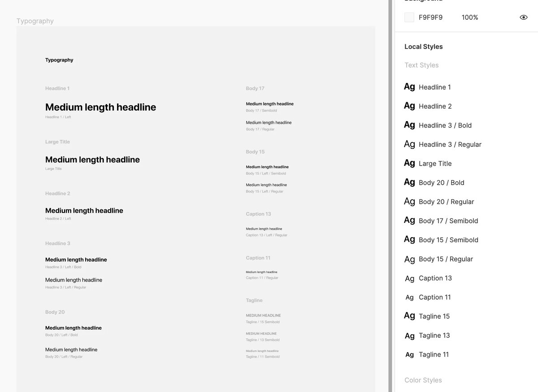Click the Text Styles section header
This screenshot has height=392, width=538.
(421, 65)
